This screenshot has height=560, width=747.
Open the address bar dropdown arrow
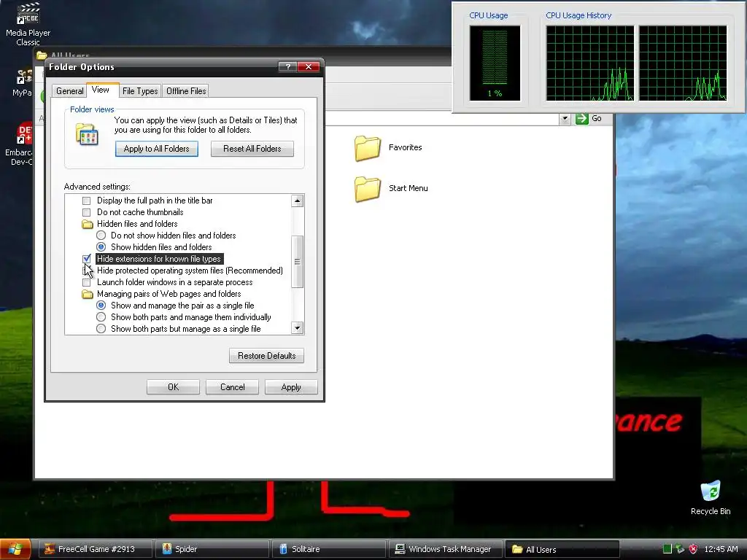click(565, 119)
